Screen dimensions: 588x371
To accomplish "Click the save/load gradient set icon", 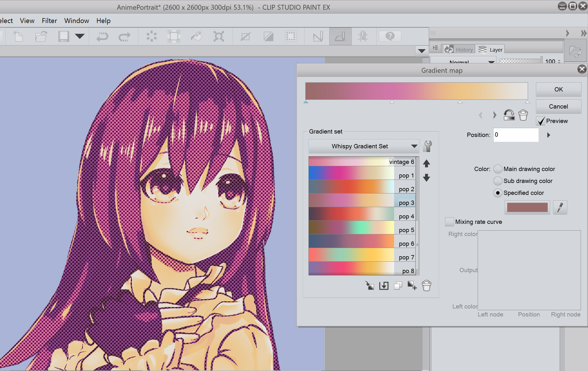I will (383, 285).
